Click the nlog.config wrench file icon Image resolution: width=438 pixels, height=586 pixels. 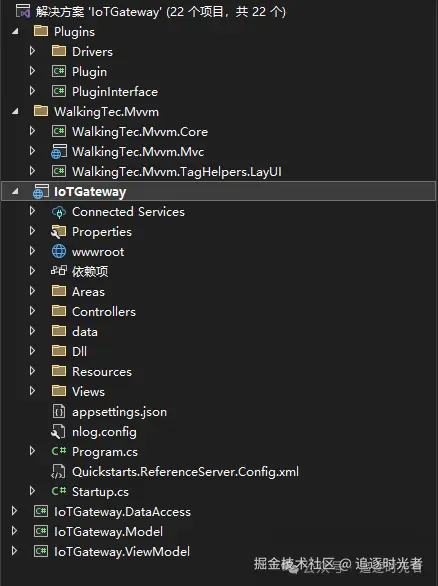click(x=58, y=432)
